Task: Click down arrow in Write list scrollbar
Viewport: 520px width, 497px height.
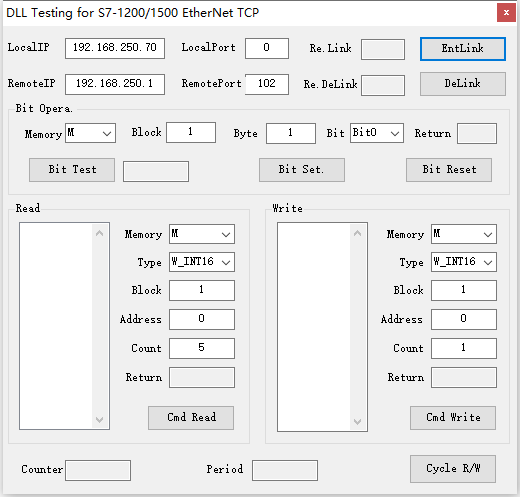Action: 357,421
